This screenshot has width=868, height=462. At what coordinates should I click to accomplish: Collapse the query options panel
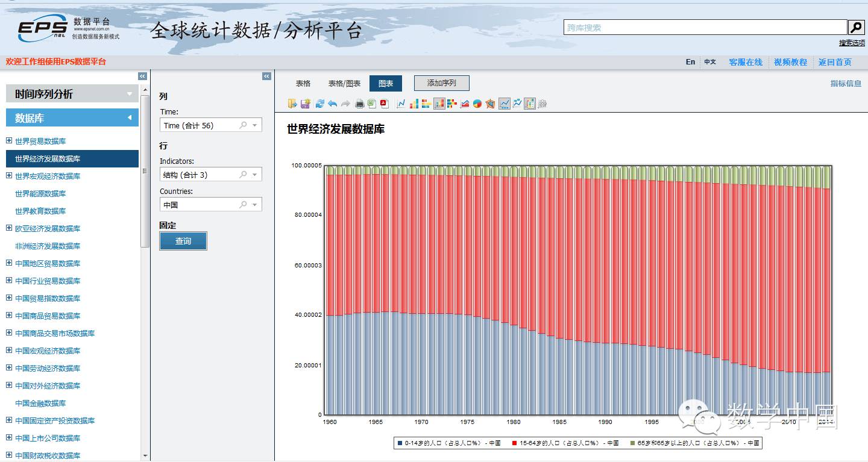[267, 76]
